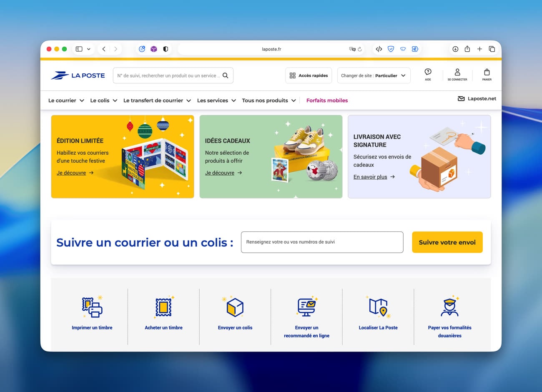542x392 pixels.
Task: Click the search magnifier icon
Action: [225, 75]
